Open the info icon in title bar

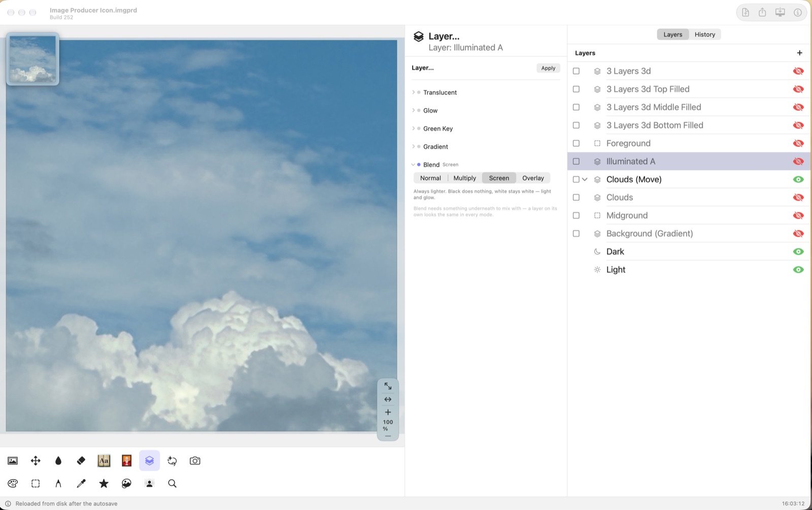click(x=798, y=12)
